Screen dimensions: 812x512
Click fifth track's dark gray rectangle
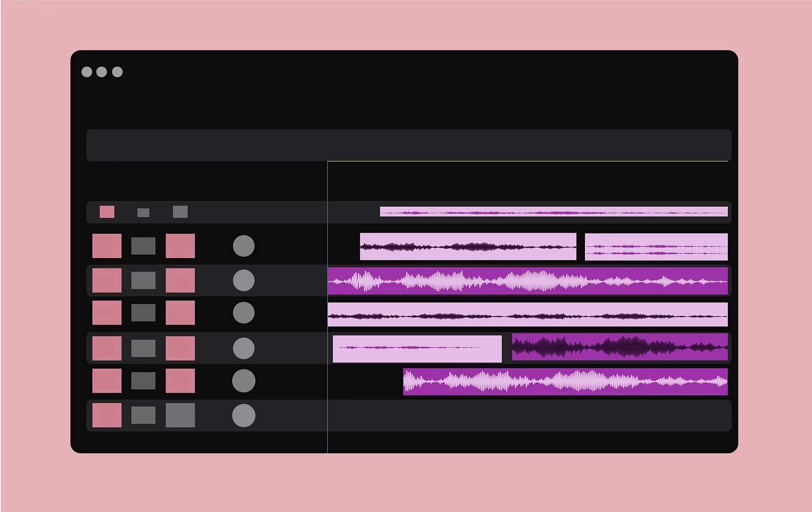[143, 381]
